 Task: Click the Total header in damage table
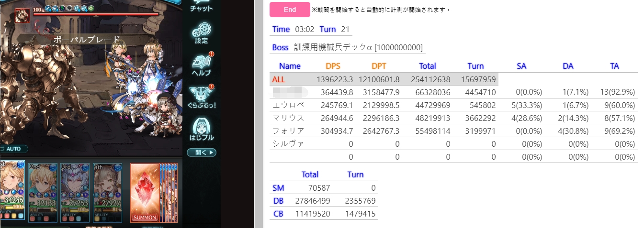point(427,66)
